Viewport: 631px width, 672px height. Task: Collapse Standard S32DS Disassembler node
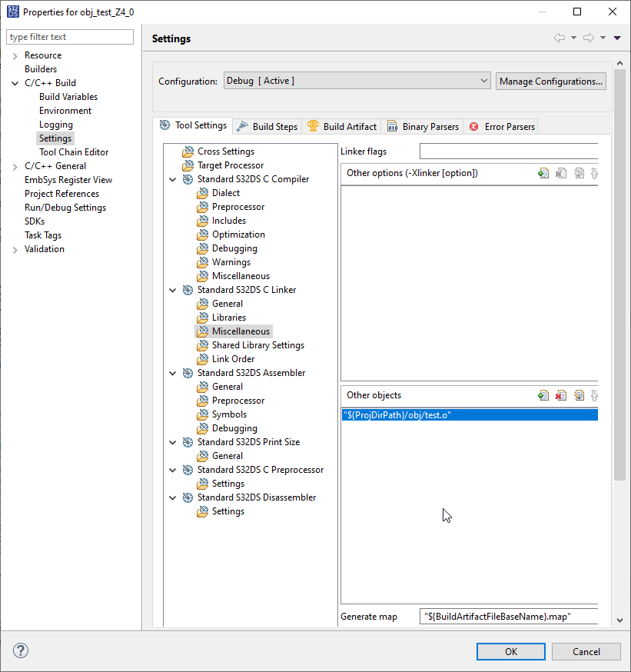point(173,497)
